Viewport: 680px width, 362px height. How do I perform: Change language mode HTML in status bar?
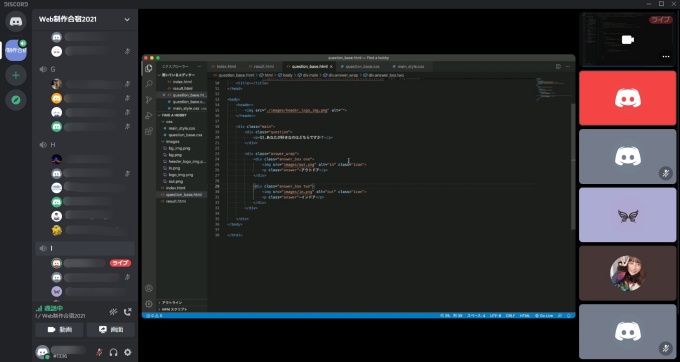[x=525, y=316]
